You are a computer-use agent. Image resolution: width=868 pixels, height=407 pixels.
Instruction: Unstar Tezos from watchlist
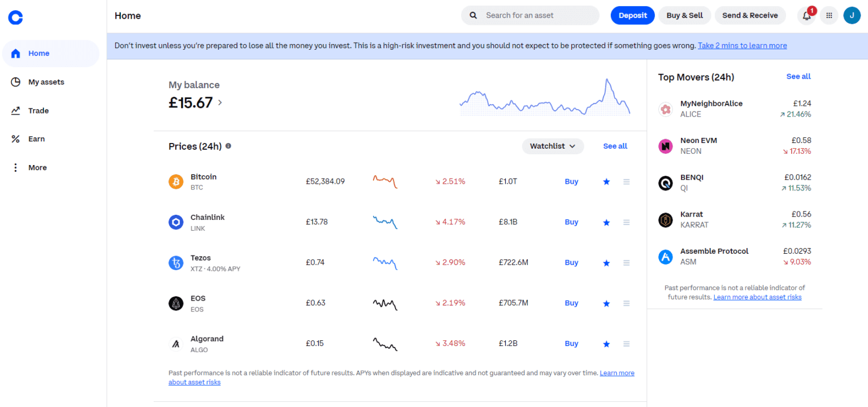coord(606,263)
